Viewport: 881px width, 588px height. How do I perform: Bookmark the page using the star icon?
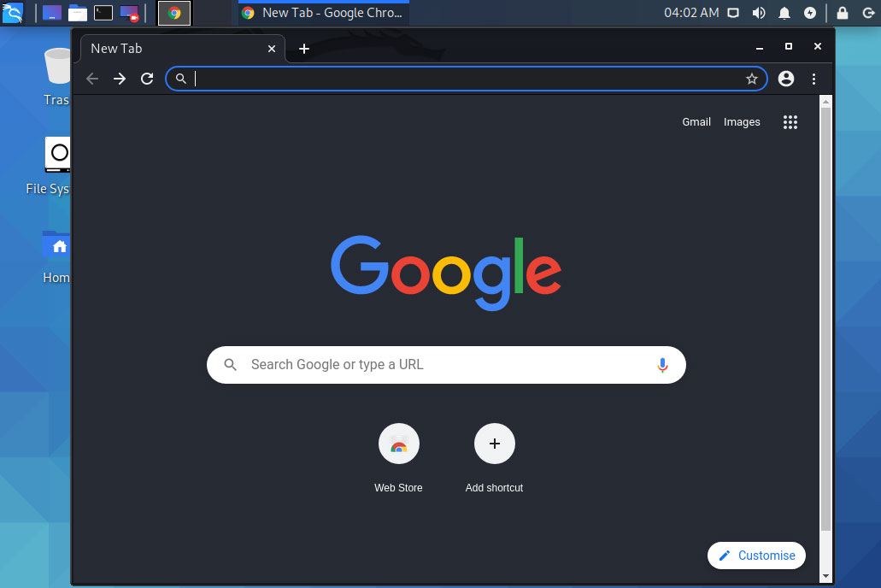point(752,78)
